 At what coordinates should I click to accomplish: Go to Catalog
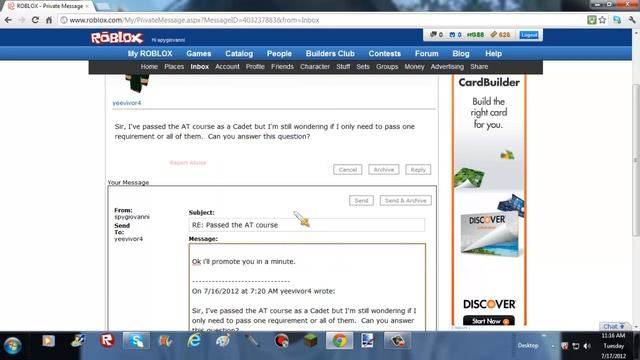tap(239, 53)
